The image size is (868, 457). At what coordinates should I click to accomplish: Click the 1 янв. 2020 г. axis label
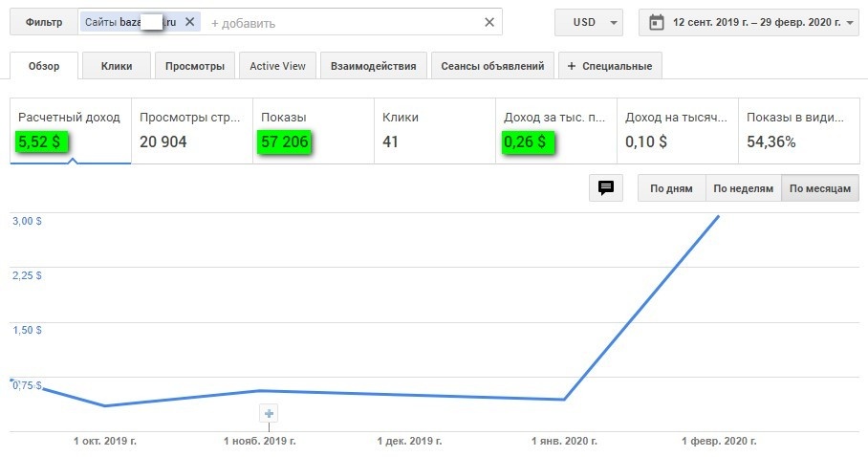pos(564,441)
